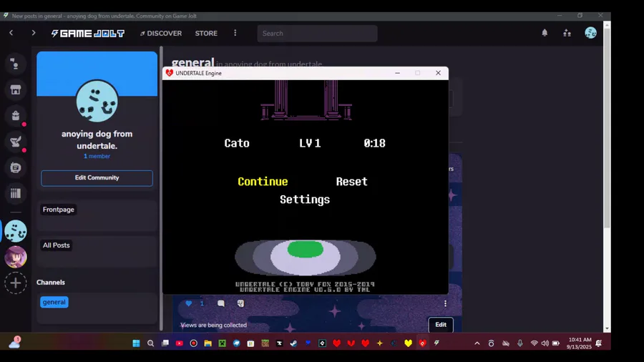This screenshot has width=644, height=362.
Task: Click the 0:18 playtime text
Action: (x=374, y=143)
